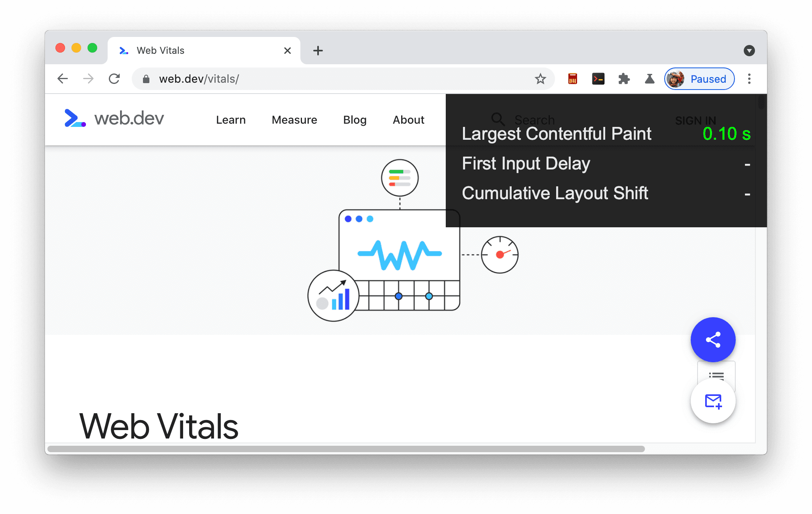The height and width of the screenshot is (514, 812).
Task: Click the web.dev home logo
Action: tap(114, 118)
